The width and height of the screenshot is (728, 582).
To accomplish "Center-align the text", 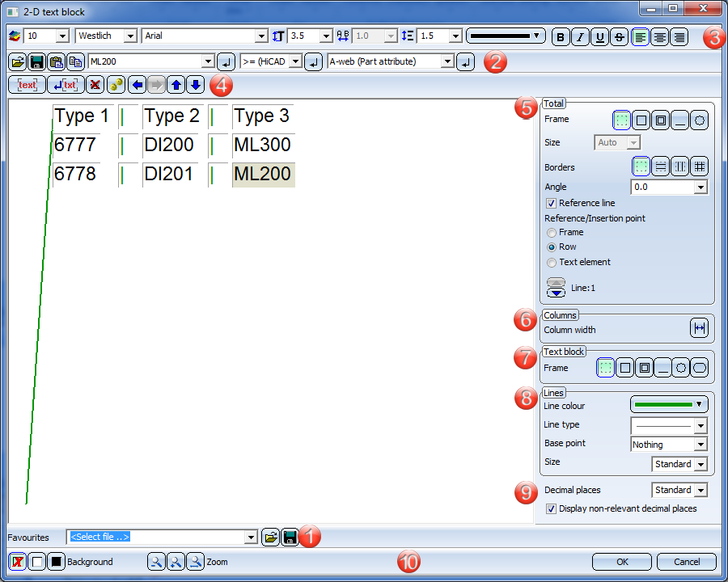I will (x=659, y=36).
